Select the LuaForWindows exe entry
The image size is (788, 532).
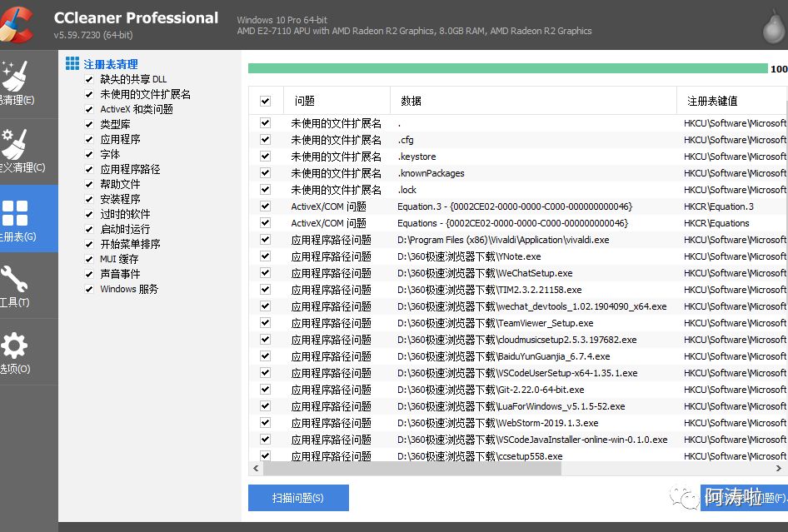pos(511,406)
